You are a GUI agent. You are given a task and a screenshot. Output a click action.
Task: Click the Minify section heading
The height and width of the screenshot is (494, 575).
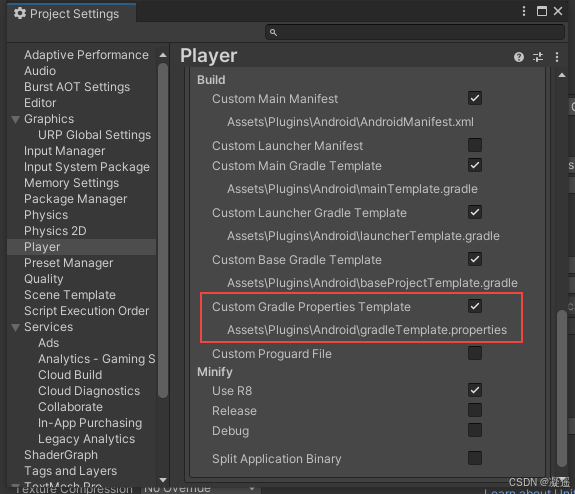coord(215,372)
